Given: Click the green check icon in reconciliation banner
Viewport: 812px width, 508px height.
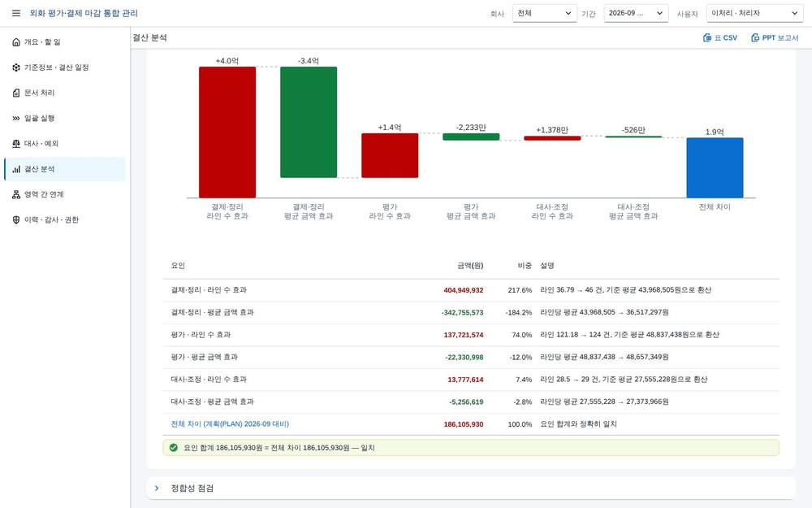Looking at the screenshot, I should (x=174, y=447).
